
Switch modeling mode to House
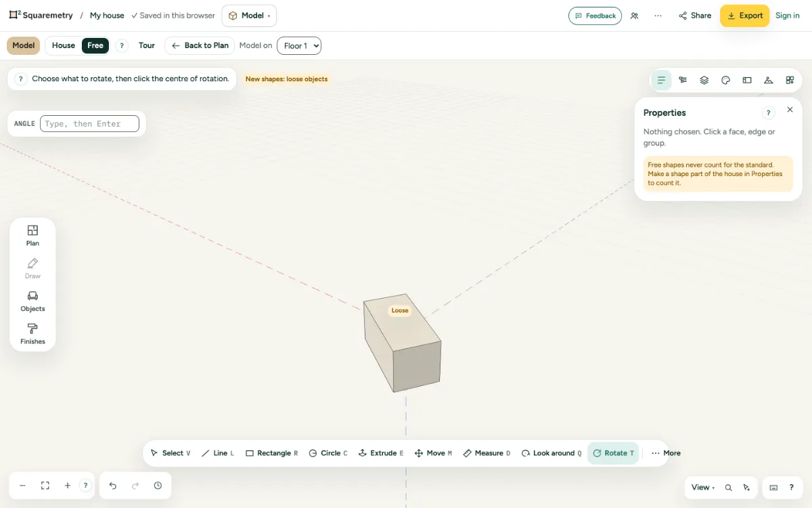pos(64,45)
